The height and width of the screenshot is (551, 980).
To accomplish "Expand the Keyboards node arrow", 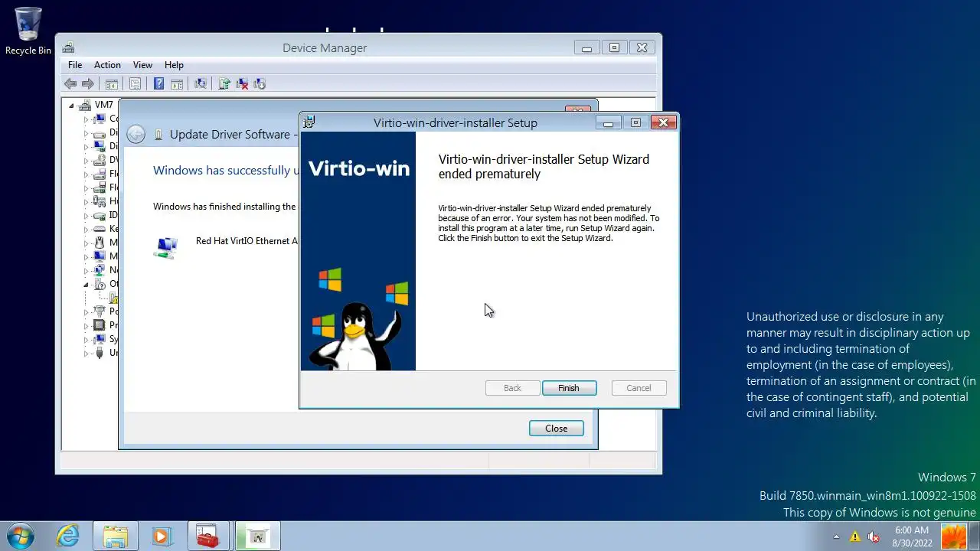I will pyautogui.click(x=86, y=229).
